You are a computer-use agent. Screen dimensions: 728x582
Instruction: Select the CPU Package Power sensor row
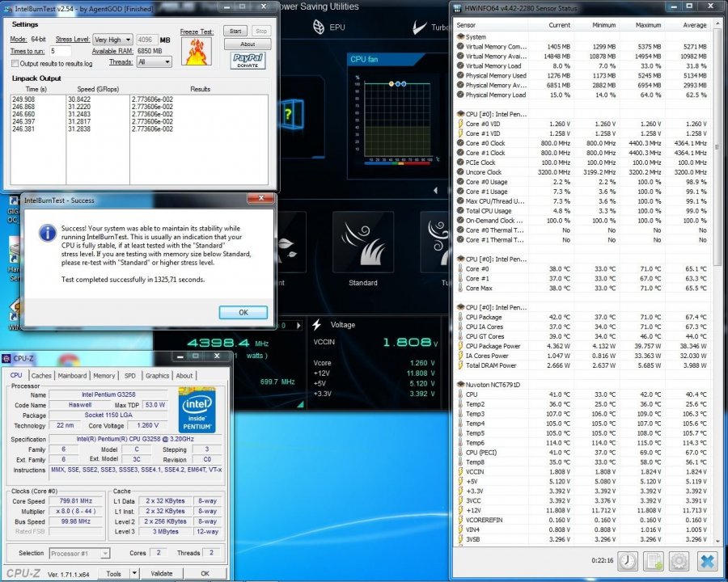point(583,346)
